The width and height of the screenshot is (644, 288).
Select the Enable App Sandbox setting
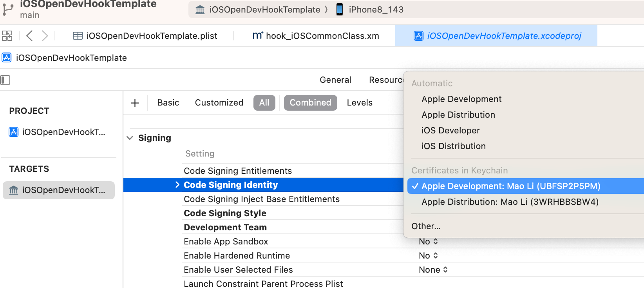pyautogui.click(x=226, y=242)
